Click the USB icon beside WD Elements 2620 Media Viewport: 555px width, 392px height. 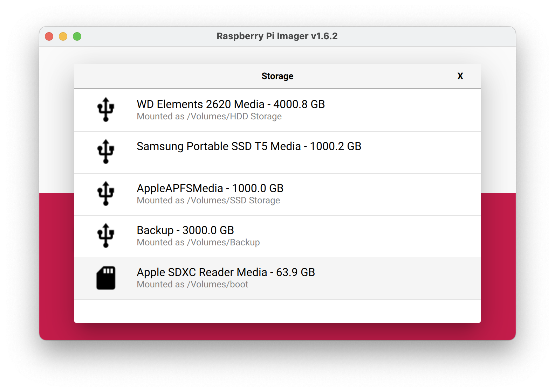coord(106,110)
